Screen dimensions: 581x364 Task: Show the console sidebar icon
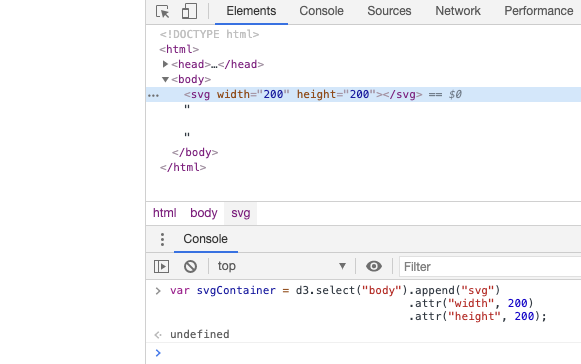tap(162, 267)
